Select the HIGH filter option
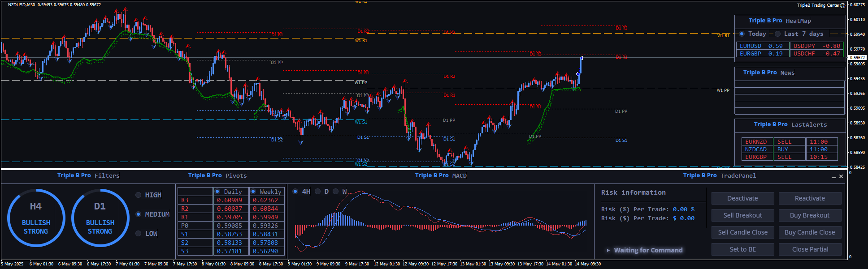 tap(139, 195)
